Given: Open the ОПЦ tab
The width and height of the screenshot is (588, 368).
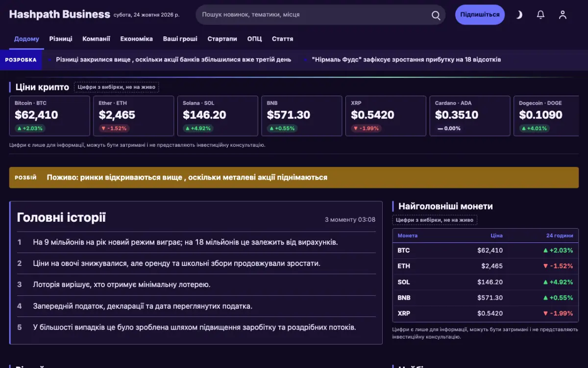Looking at the screenshot, I should coord(254,39).
